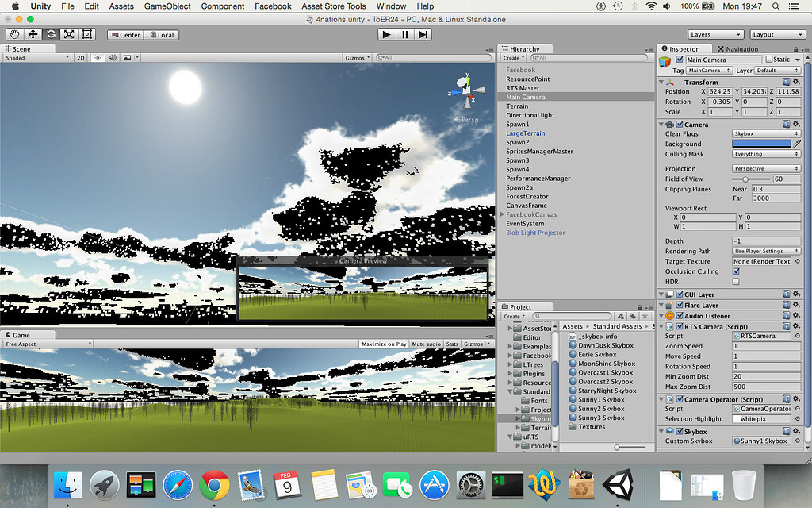Enable HDR on the Camera component
This screenshot has height=508, width=812.
pos(737,280)
